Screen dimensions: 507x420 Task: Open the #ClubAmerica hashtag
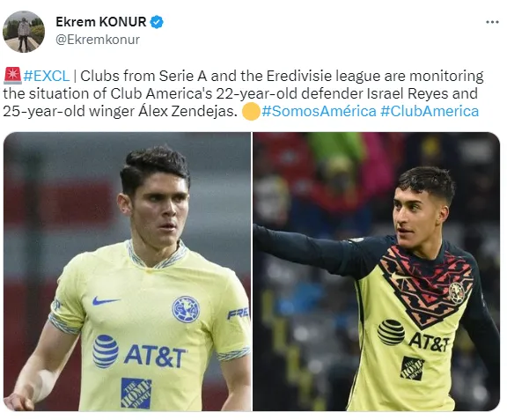(430, 111)
